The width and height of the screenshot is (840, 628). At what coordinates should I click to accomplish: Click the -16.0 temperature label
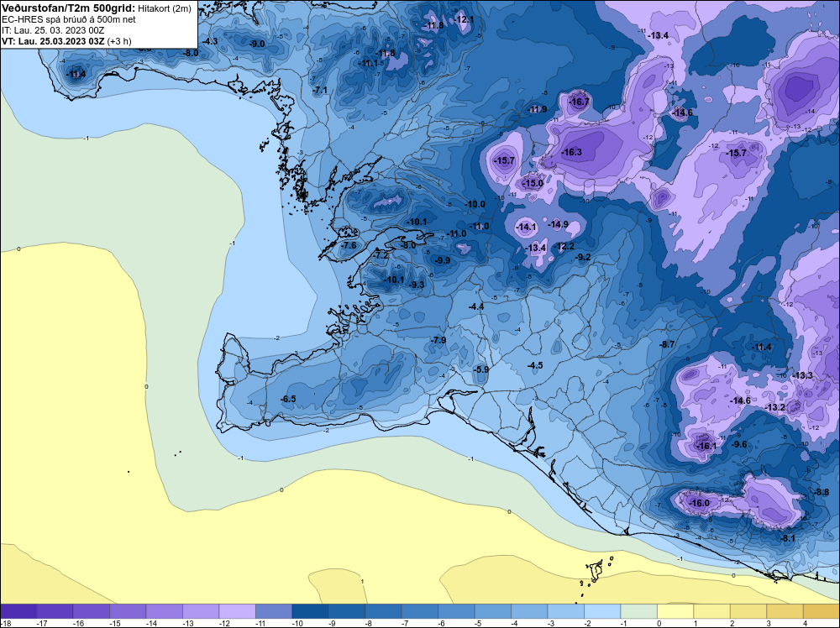point(699,503)
